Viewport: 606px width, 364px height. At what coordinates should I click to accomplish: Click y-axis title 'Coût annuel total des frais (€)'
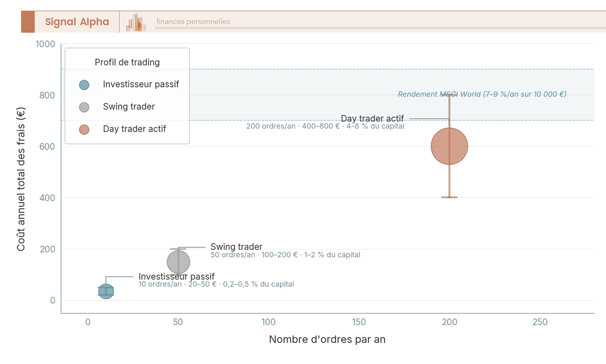(x=21, y=178)
